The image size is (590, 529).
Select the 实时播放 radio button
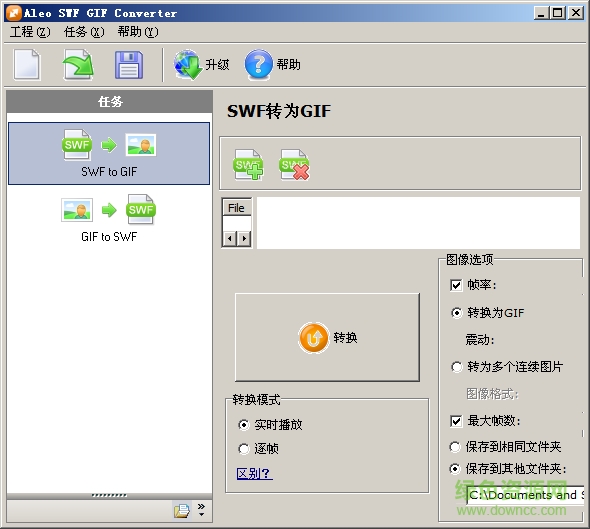pos(244,425)
